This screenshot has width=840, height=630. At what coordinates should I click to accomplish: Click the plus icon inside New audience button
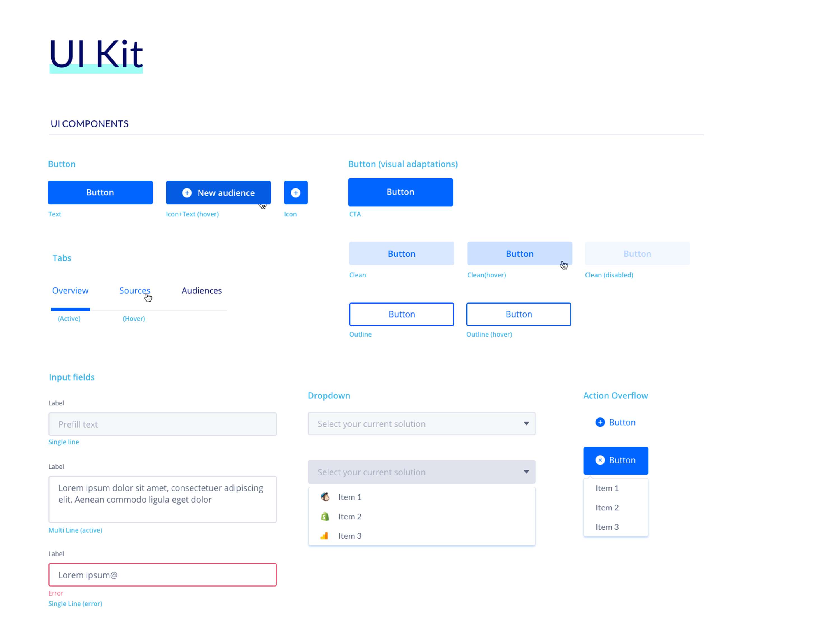187,193
